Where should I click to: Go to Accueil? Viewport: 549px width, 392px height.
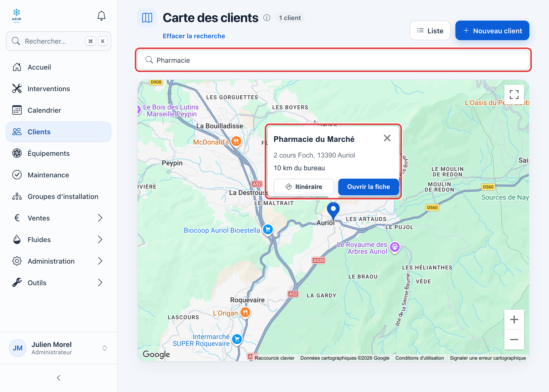(x=59, y=67)
